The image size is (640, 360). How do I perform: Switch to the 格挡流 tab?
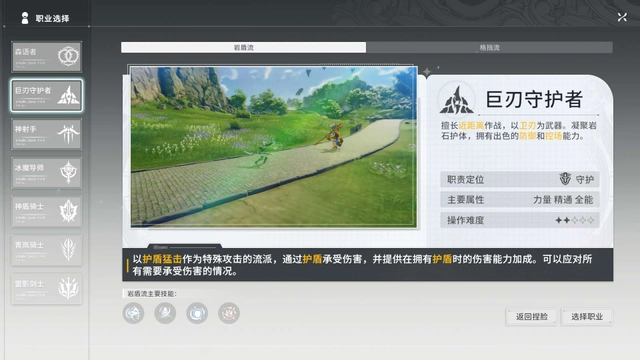pyautogui.click(x=489, y=47)
